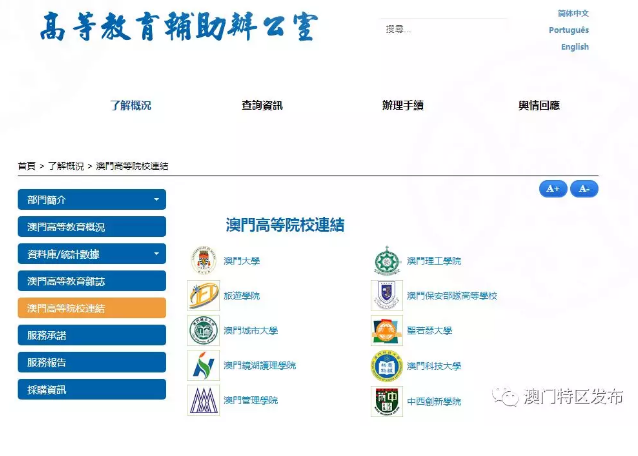Open 澳門高等教育概況 in sidebar

(92, 227)
